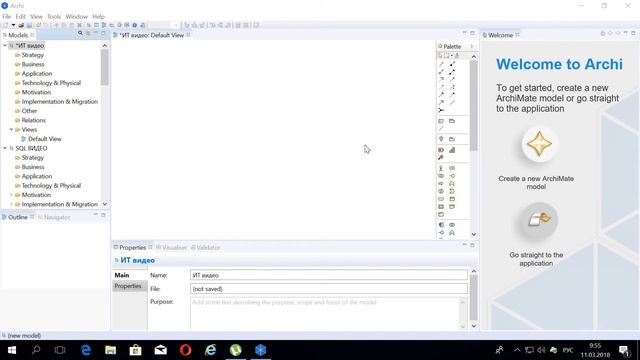Open the Marquee tool dropdown arrow
Viewport: 640px width, 360px height.
(451, 56)
